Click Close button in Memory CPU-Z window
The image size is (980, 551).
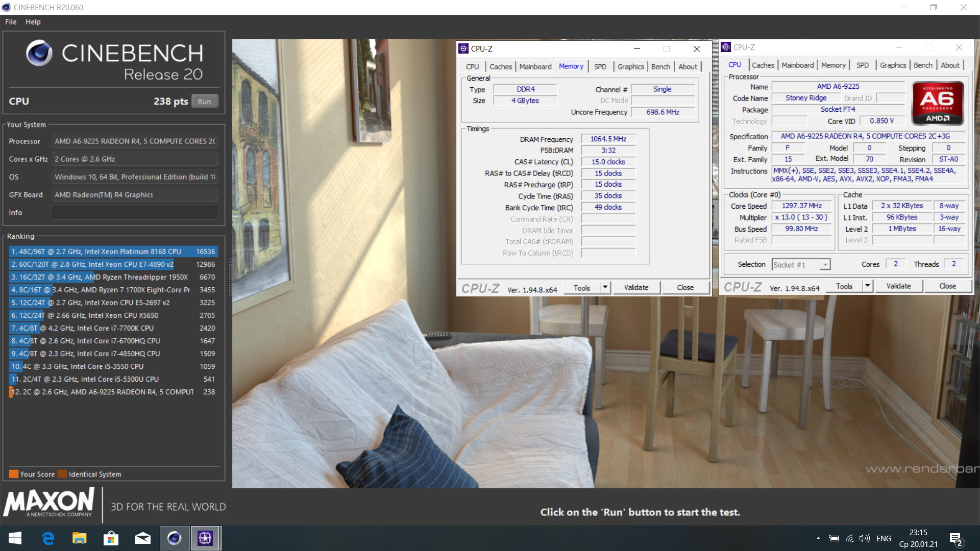[x=685, y=288]
